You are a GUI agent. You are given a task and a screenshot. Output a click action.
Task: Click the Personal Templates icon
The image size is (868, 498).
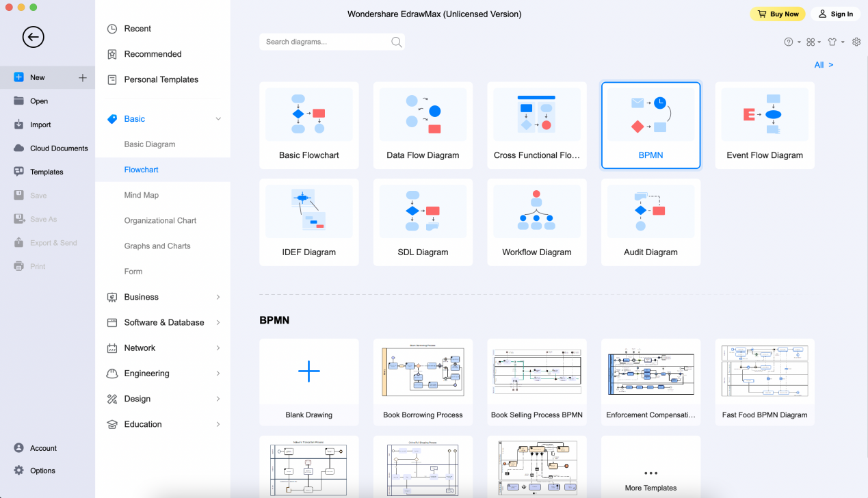coord(112,79)
